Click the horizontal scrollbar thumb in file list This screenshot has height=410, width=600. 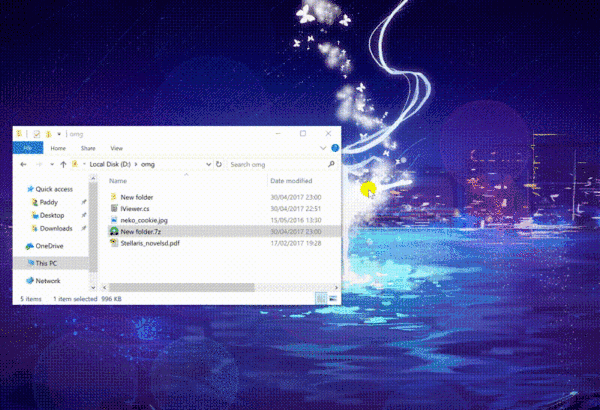(x=181, y=287)
